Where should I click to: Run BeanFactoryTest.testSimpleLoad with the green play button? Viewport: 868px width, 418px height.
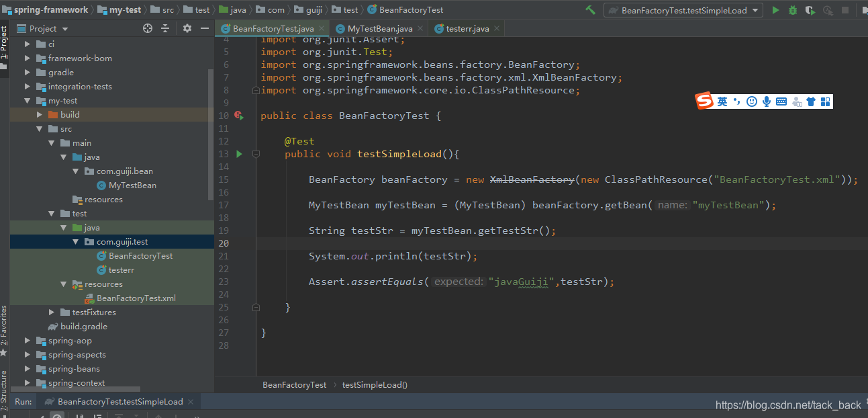tap(775, 10)
